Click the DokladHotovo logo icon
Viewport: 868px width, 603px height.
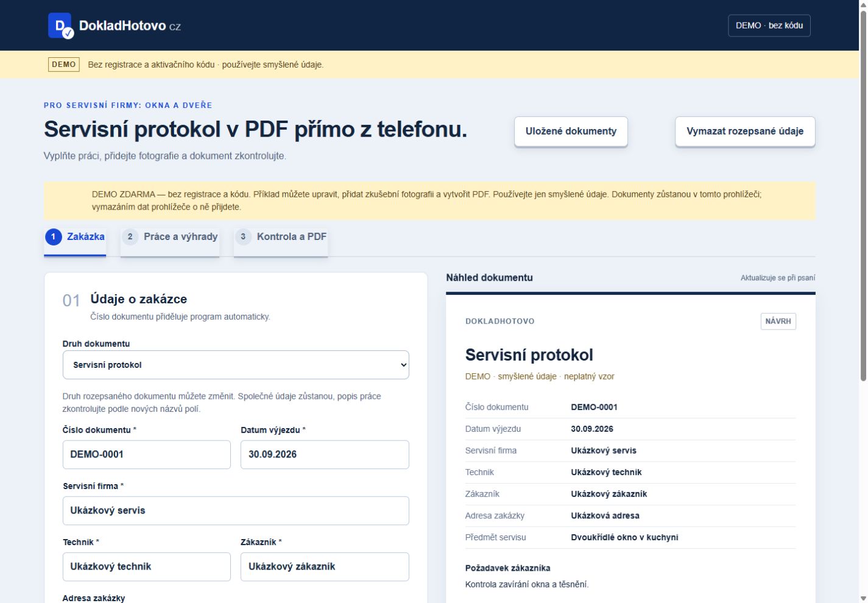coord(60,26)
